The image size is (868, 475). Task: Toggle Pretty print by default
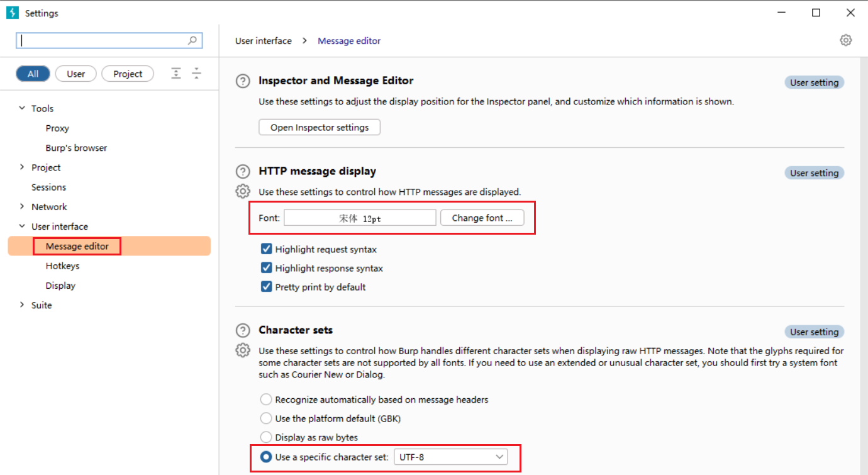coord(266,287)
